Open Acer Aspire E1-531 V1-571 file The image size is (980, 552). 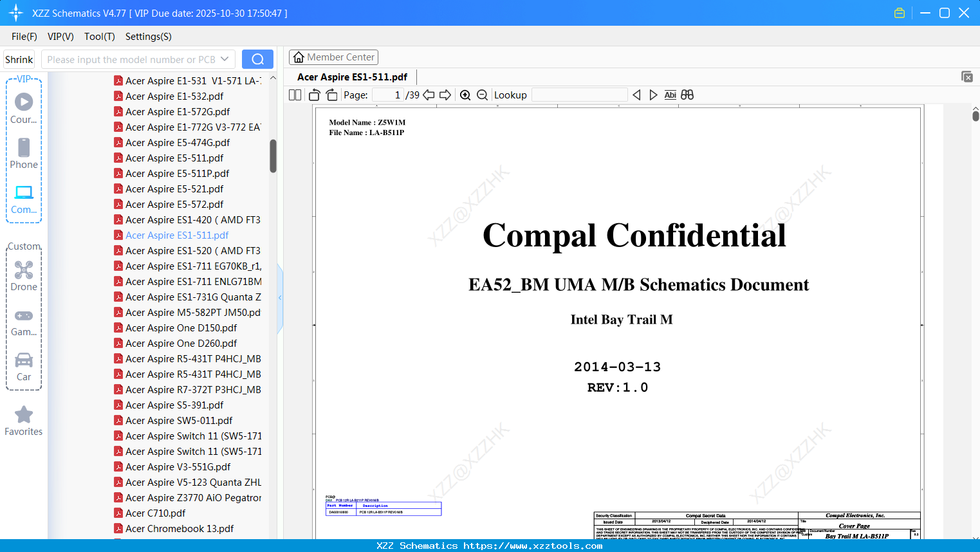coord(187,81)
